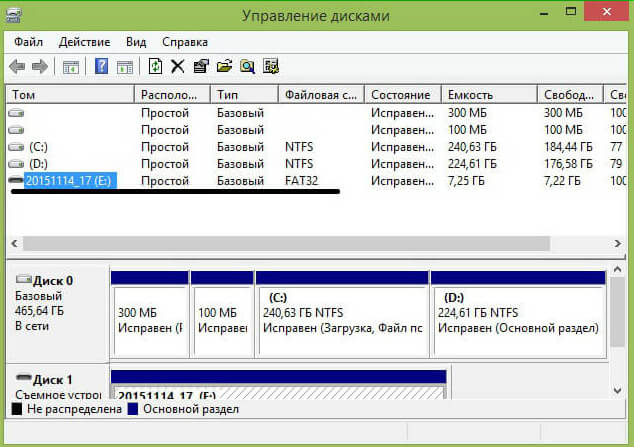Click the 300 МБ volume row's drive icon
Image resolution: width=634 pixels, height=447 pixels.
[x=16, y=113]
